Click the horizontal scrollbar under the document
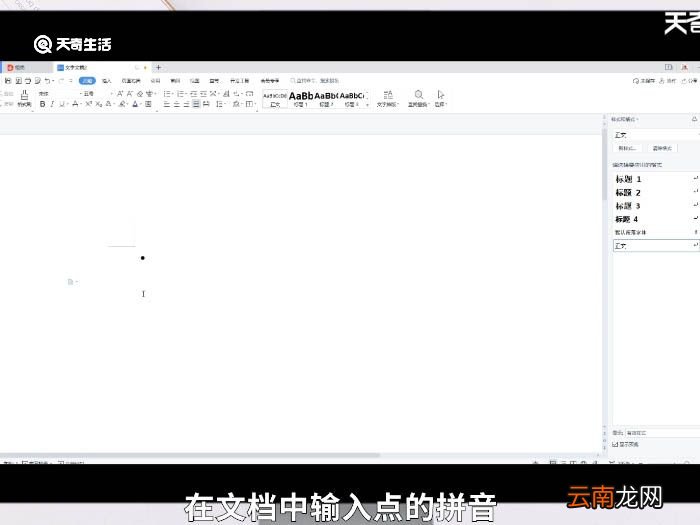The width and height of the screenshot is (700, 525). [x=190, y=455]
